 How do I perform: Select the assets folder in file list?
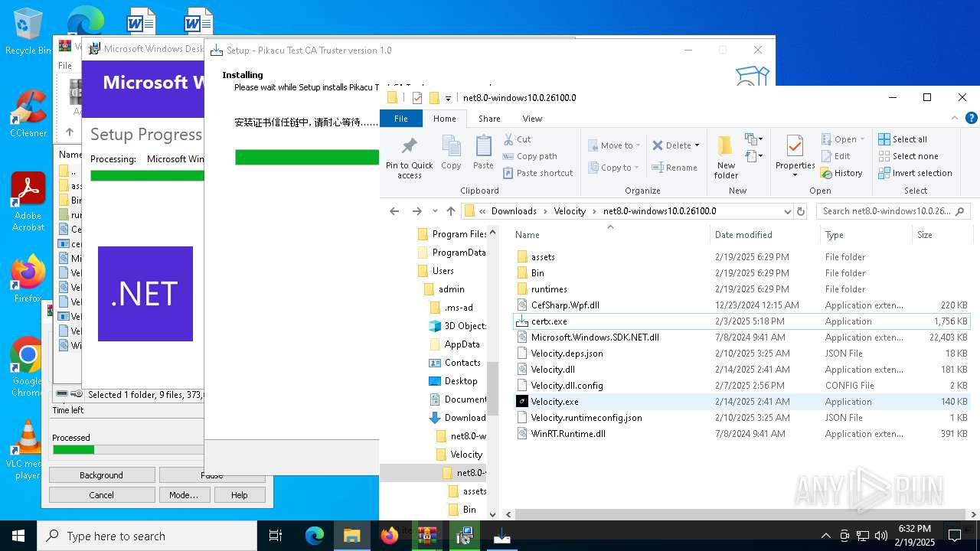click(x=543, y=257)
